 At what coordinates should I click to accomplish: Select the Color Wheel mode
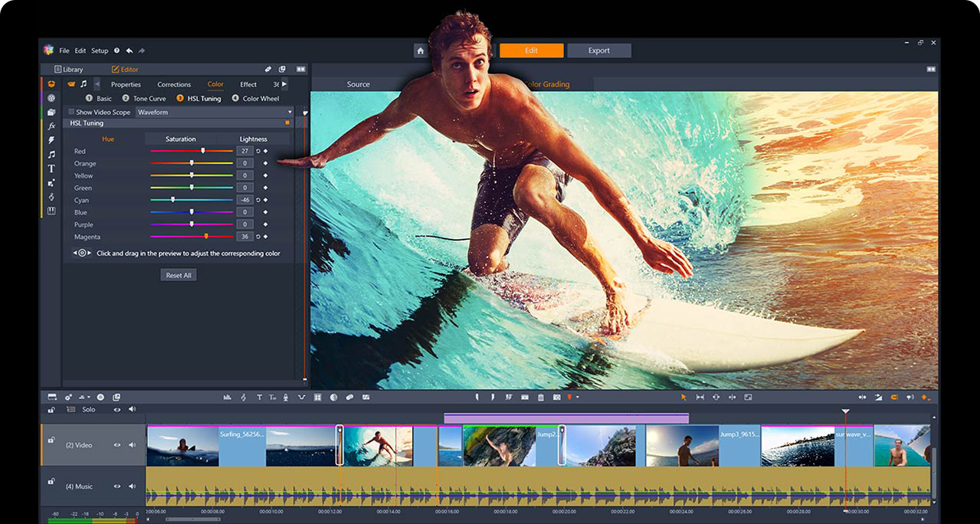click(255, 98)
